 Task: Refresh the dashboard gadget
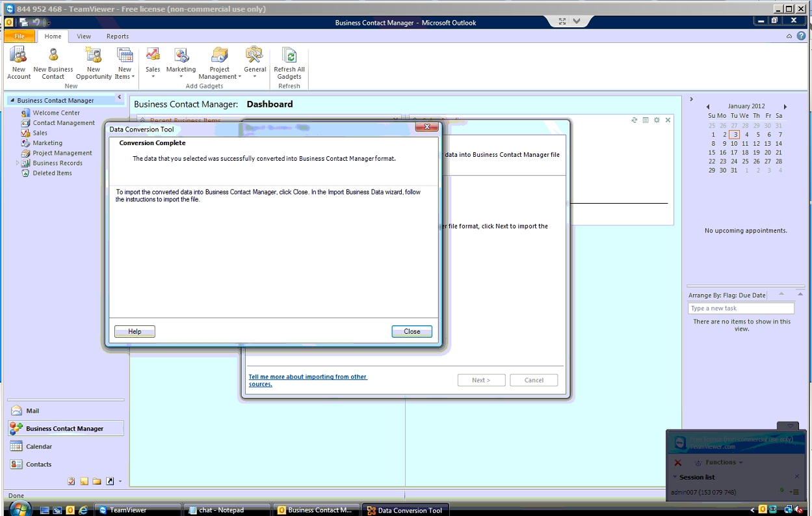coord(634,120)
